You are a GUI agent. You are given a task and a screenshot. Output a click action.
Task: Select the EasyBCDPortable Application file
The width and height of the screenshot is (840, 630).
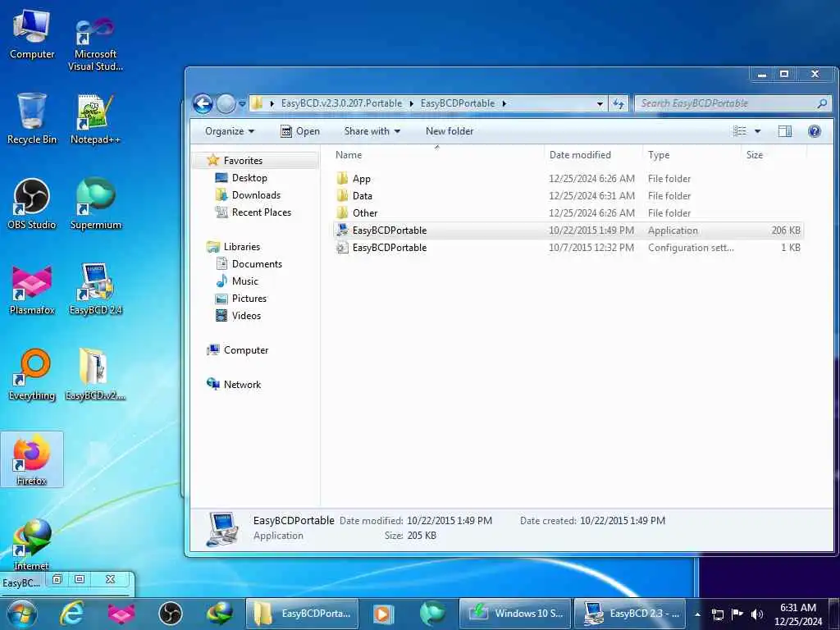tap(568, 231)
